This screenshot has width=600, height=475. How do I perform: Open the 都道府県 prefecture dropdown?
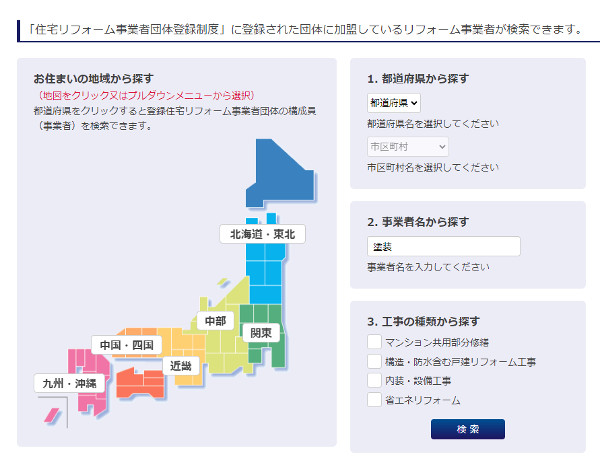[393, 103]
